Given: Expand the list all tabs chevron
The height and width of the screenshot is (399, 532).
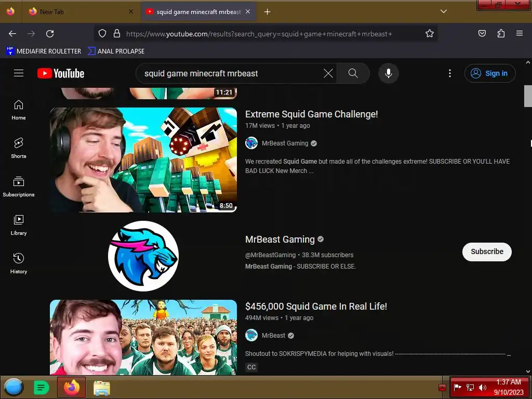Looking at the screenshot, I should [444, 11].
